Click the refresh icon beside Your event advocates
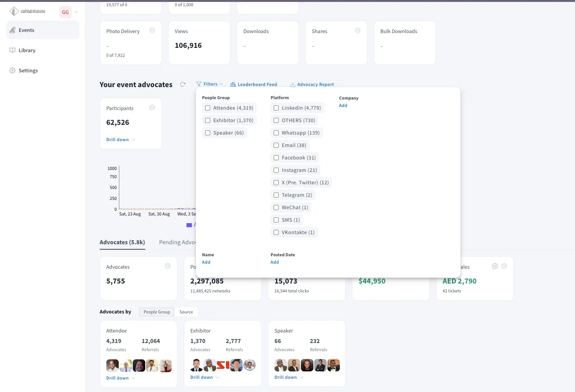The width and height of the screenshot is (575, 392). point(183,84)
